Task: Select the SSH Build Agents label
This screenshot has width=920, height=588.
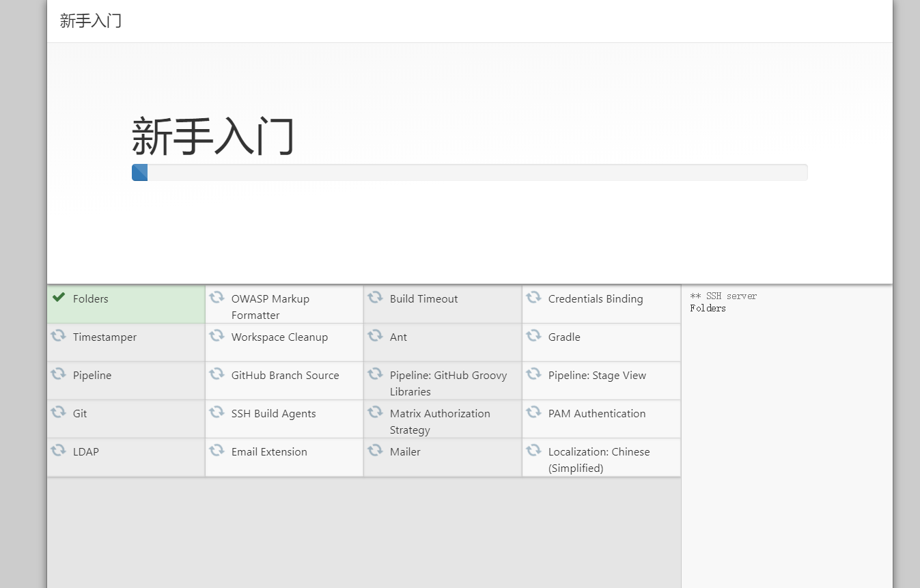Action: pos(274,414)
